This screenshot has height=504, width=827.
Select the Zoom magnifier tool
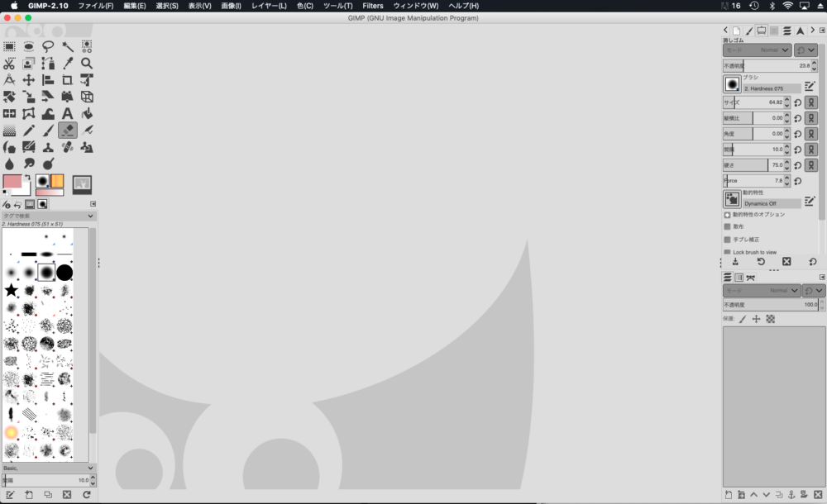click(87, 64)
